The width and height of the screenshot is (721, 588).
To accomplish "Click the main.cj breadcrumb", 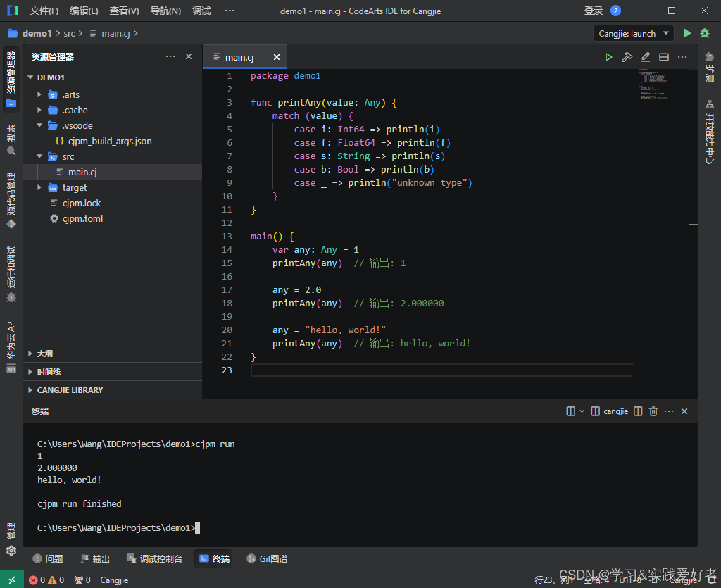I will pyautogui.click(x=115, y=33).
